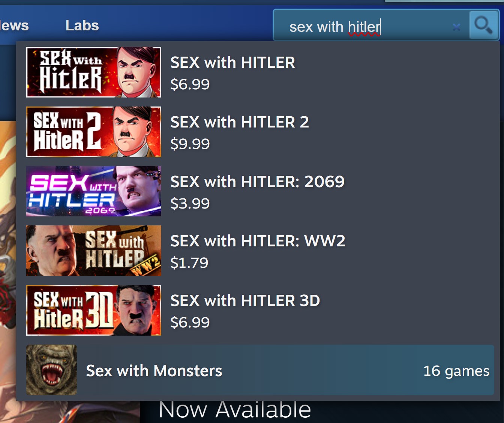Click the Now Available banner text
The height and width of the screenshot is (423, 504).
(x=235, y=409)
